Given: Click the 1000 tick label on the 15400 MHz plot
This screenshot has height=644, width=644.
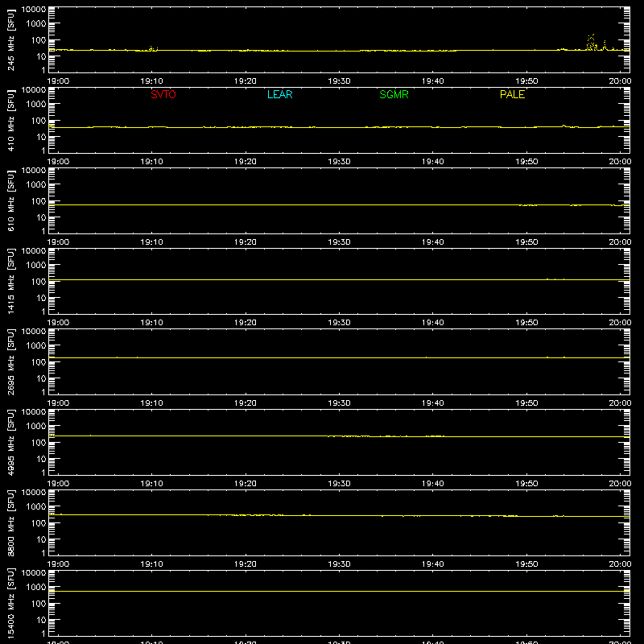Looking at the screenshot, I should (x=36, y=588).
